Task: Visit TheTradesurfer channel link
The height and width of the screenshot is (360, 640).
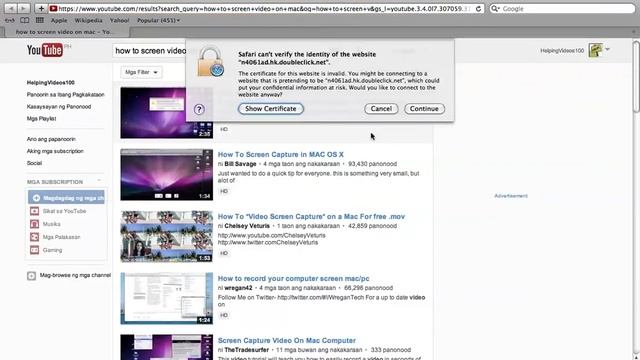Action: (247, 350)
